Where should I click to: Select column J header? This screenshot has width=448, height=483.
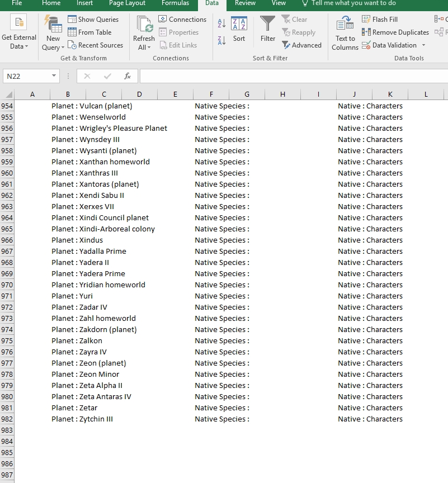(x=355, y=94)
